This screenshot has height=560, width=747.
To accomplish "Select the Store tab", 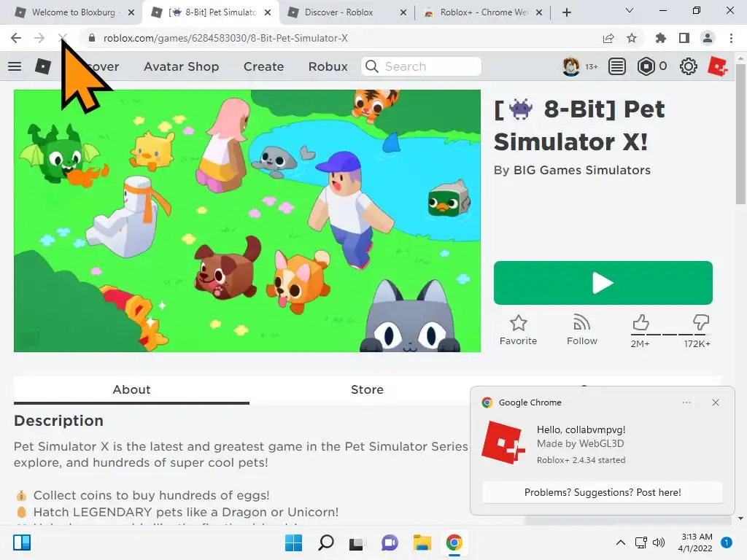I will [x=367, y=389].
